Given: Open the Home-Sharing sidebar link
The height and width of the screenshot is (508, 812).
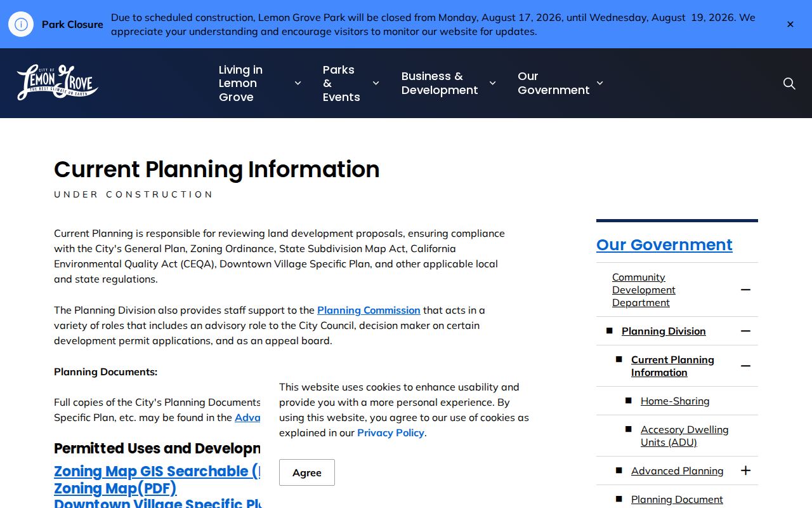Looking at the screenshot, I should 675,401.
